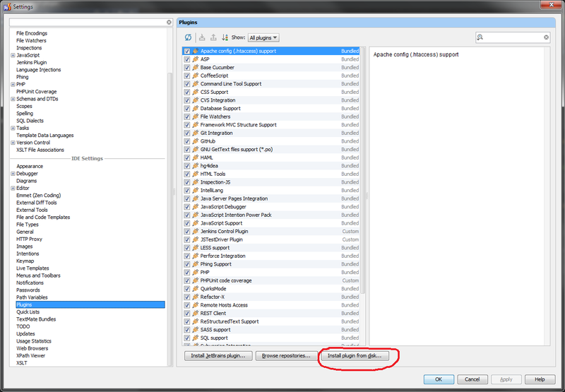Screen dimensions: 565x392
Task: Open the Live Templates settings page
Action: [32, 268]
